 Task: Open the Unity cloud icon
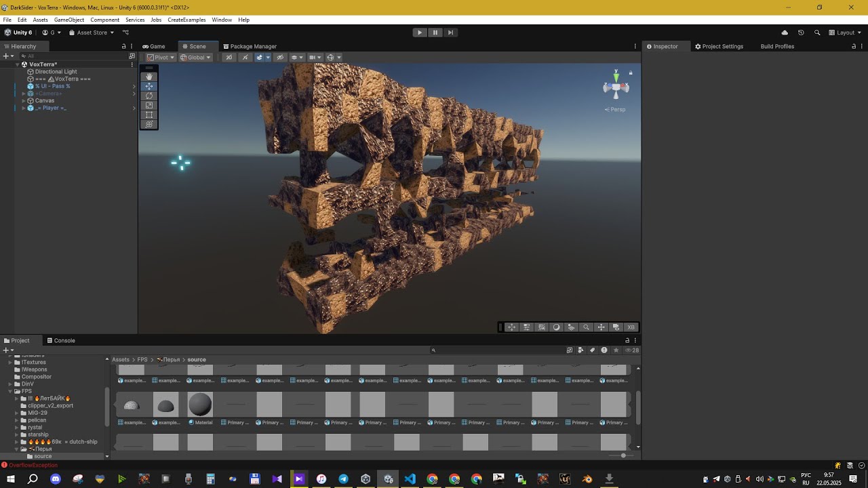click(785, 33)
